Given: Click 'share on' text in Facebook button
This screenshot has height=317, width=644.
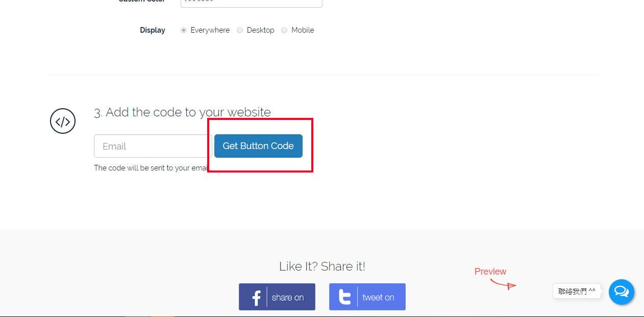Looking at the screenshot, I should click(288, 298).
